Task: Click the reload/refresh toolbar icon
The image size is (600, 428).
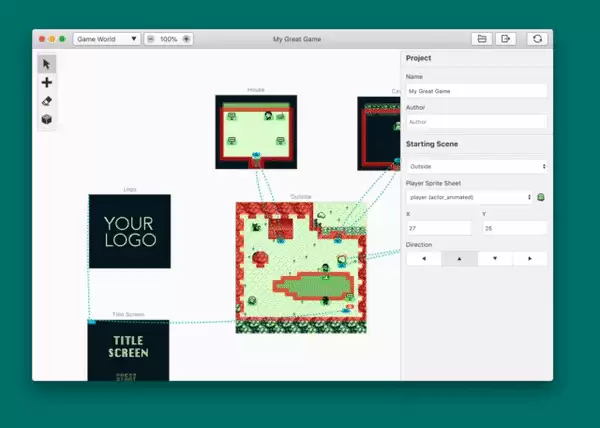Action: click(x=537, y=39)
